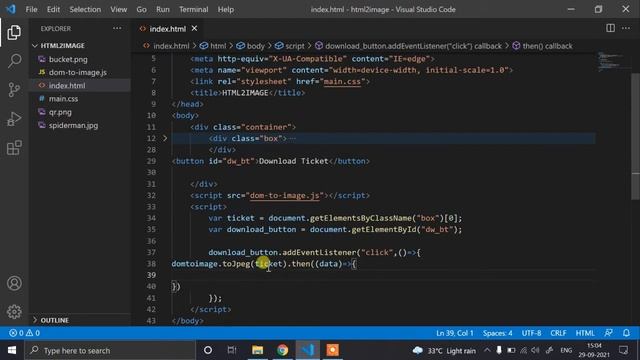The width and height of the screenshot is (640, 360).
Task: Open the Edit menu
Action: 53,9
